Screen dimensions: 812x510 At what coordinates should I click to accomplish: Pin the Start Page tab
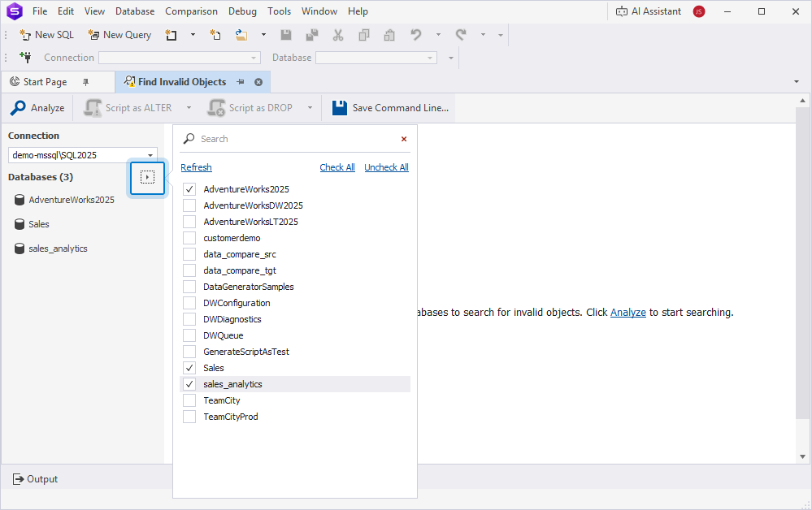point(86,82)
